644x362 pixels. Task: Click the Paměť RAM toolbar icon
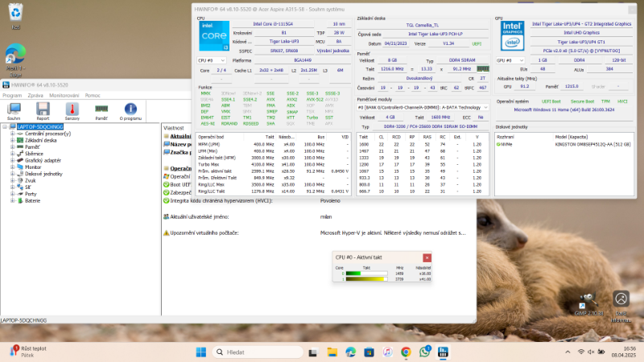101,111
